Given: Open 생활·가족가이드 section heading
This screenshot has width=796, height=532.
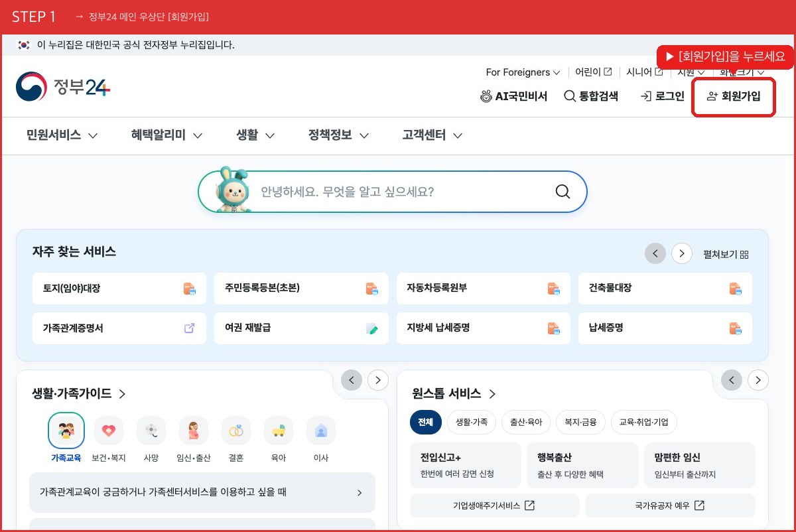Looking at the screenshot, I should tap(79, 393).
